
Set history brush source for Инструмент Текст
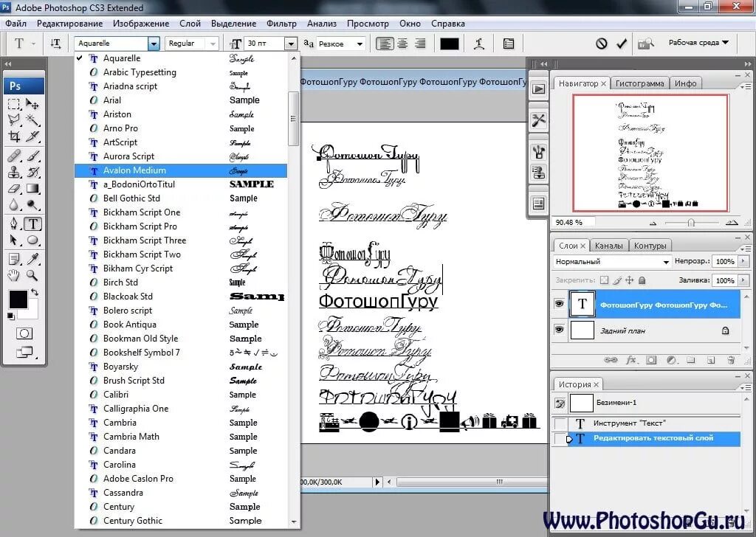(x=560, y=423)
